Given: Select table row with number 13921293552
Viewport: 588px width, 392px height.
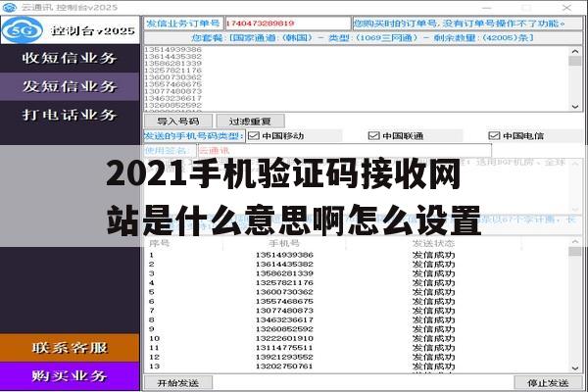Looking at the screenshot, I should click(x=357, y=357).
